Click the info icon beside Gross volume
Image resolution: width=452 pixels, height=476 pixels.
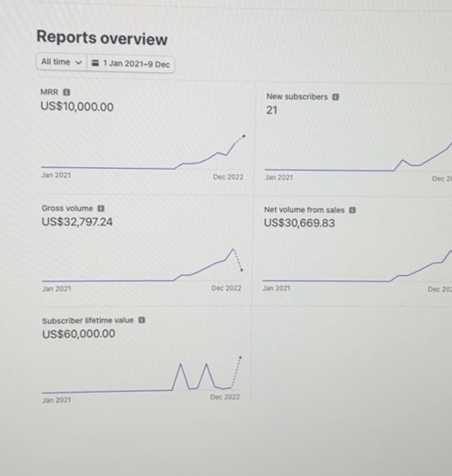[x=101, y=208]
